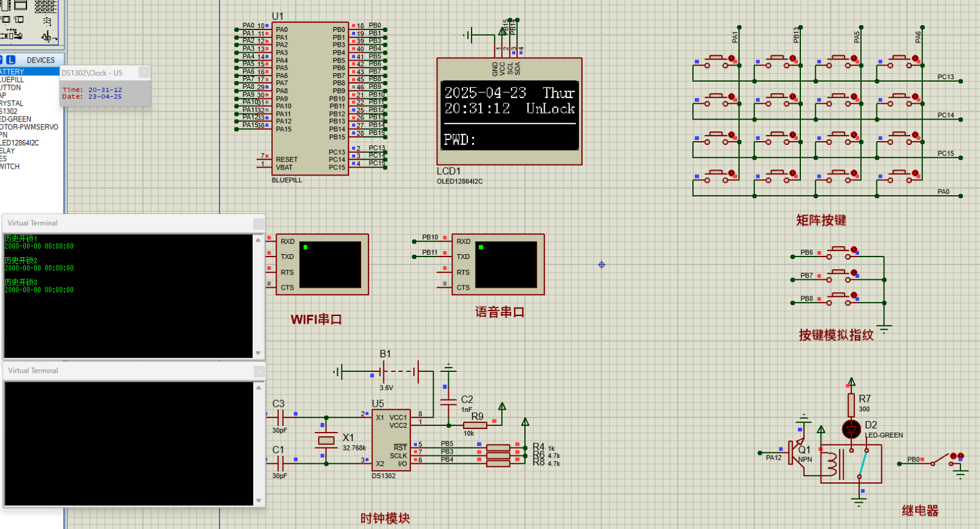
Task: Toggle the relay contact switch arm
Action: (863, 463)
